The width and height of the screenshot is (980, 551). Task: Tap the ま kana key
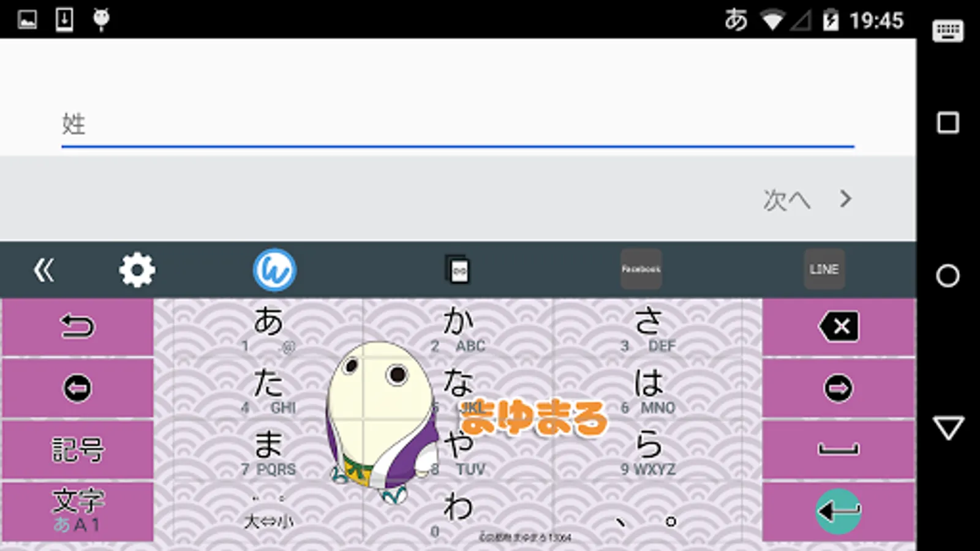tap(268, 451)
